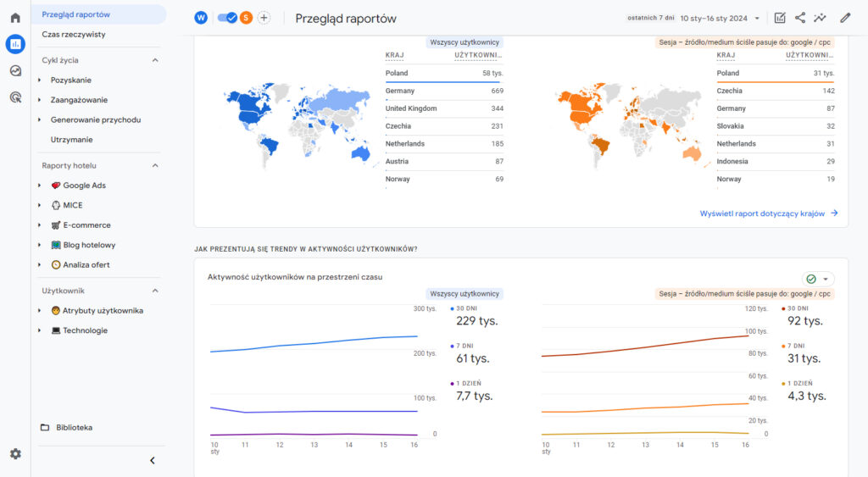Viewport: 868px width, 477px height.
Task: Toggle the 7 DNI series in orange chart
Action: pyautogui.click(x=799, y=346)
